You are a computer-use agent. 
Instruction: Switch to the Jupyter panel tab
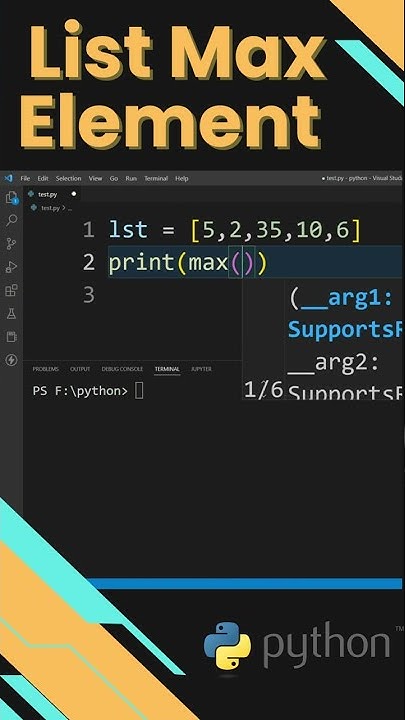(x=201, y=369)
